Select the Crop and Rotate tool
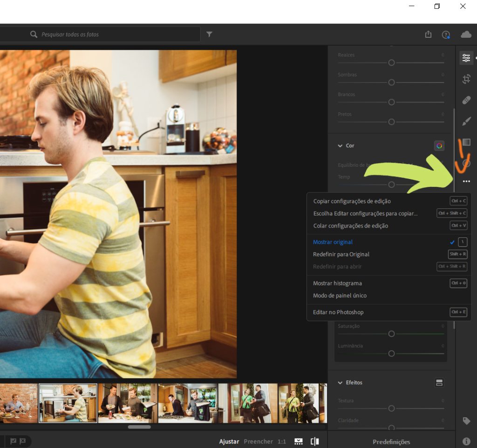This screenshot has width=477, height=448. [x=466, y=79]
